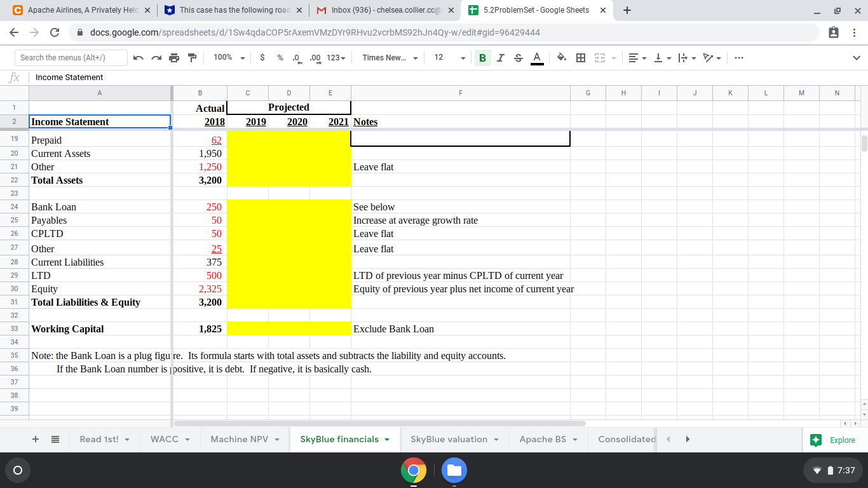
Task: Click the format as currency icon
Action: click(261, 57)
